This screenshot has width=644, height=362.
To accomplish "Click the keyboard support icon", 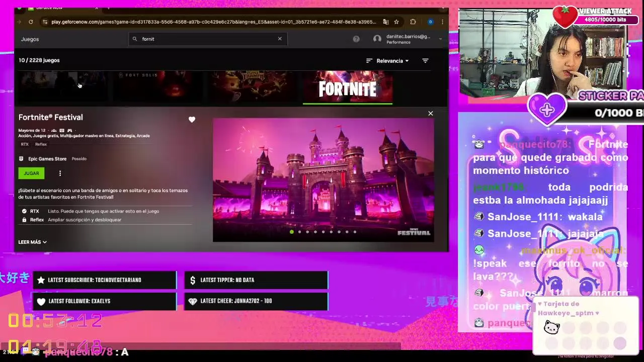I will [62, 131].
